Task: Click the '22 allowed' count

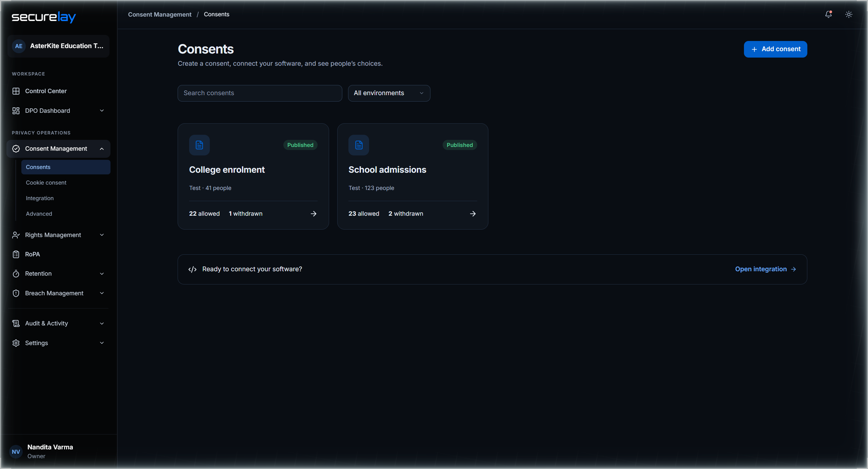Action: pos(204,214)
